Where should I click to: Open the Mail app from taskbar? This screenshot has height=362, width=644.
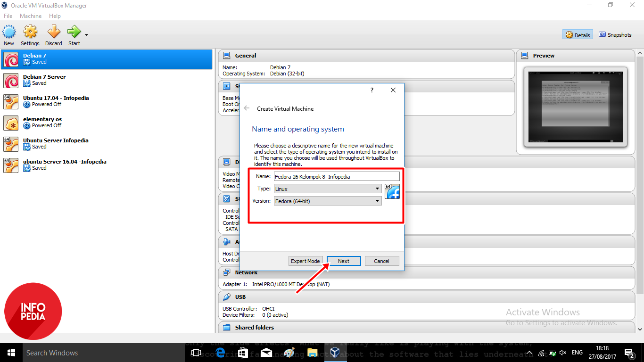(x=266, y=353)
